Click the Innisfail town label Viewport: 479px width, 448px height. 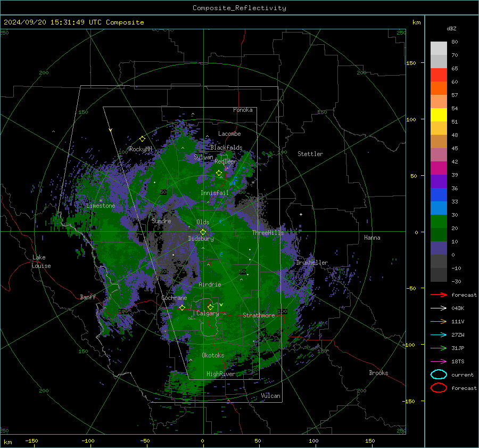click(214, 193)
